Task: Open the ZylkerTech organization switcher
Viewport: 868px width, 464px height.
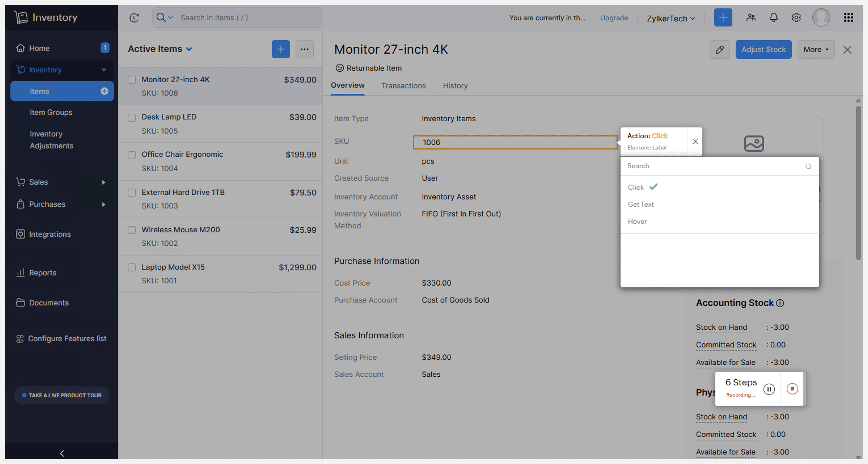Action: click(670, 18)
